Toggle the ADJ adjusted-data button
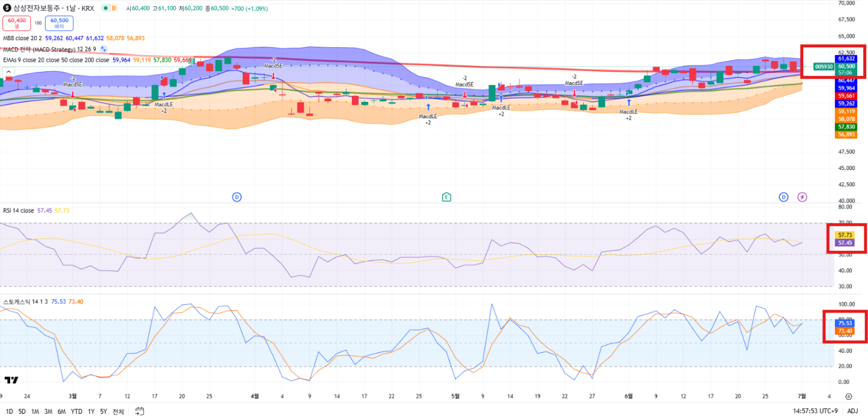 [x=852, y=411]
